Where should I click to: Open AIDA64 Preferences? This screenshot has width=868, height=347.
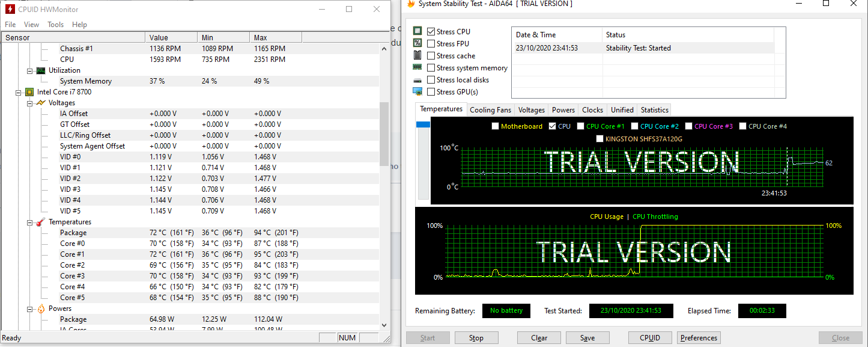coord(699,338)
